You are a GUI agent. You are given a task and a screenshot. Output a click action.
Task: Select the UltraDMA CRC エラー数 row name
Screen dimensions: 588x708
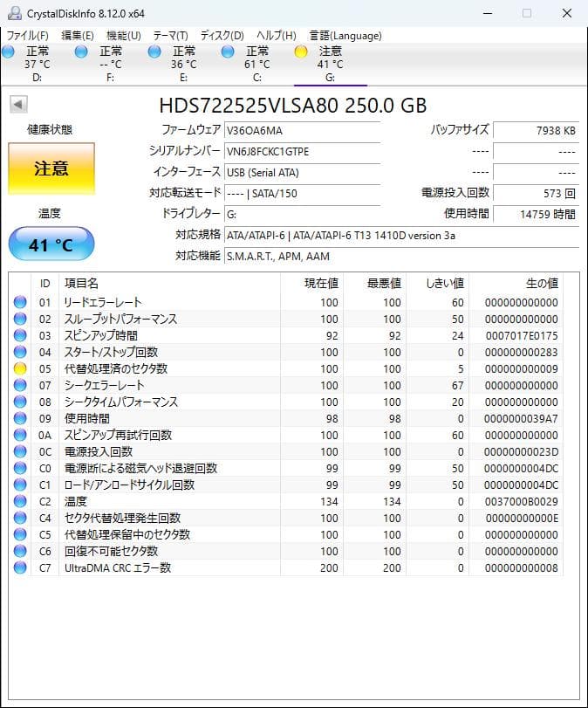click(118, 567)
